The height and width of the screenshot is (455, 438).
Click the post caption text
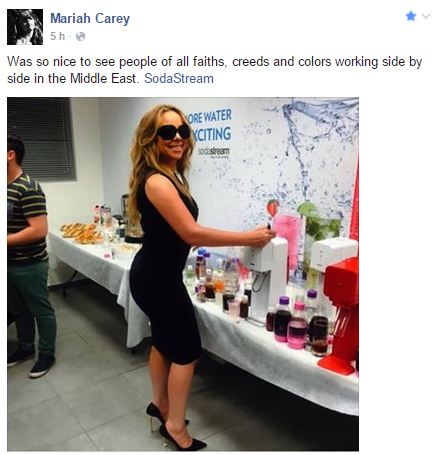[x=214, y=70]
